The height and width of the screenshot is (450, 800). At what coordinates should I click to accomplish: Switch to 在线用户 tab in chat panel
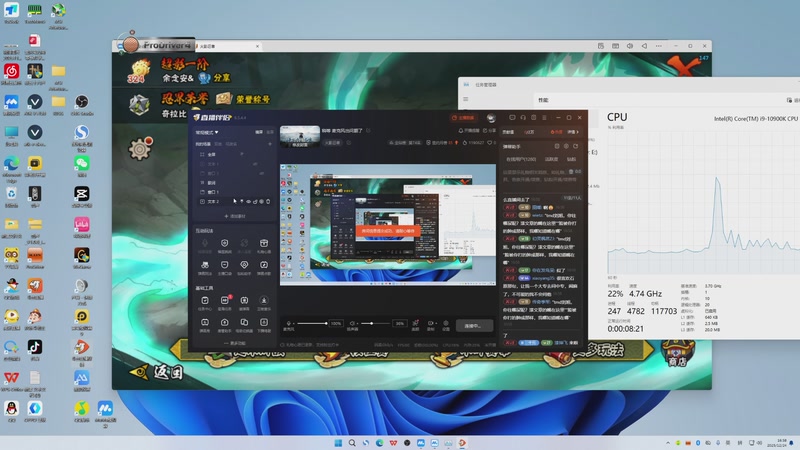(521, 159)
